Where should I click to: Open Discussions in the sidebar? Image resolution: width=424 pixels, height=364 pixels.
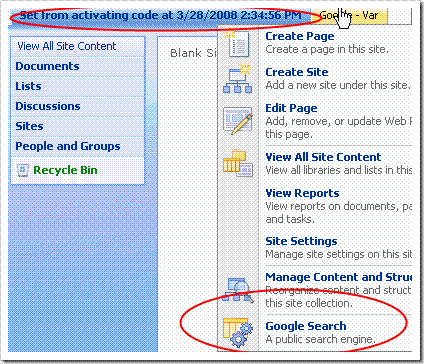pyautogui.click(x=48, y=106)
